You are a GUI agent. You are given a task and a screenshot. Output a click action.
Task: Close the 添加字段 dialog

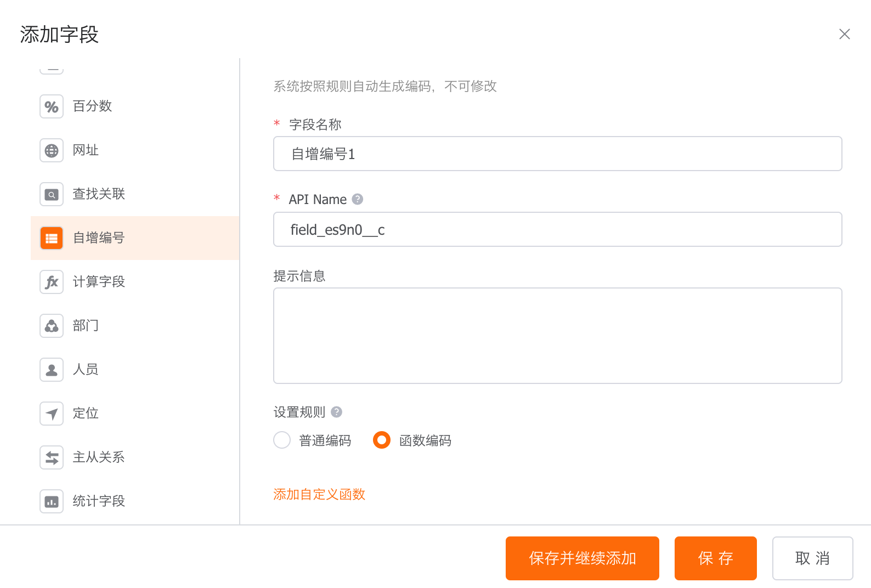[845, 34]
